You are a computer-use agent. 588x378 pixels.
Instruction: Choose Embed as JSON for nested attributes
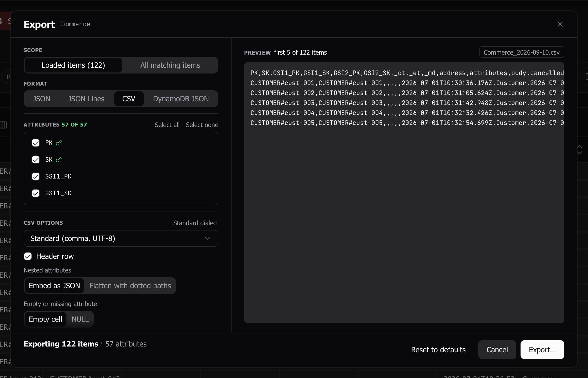(x=54, y=286)
